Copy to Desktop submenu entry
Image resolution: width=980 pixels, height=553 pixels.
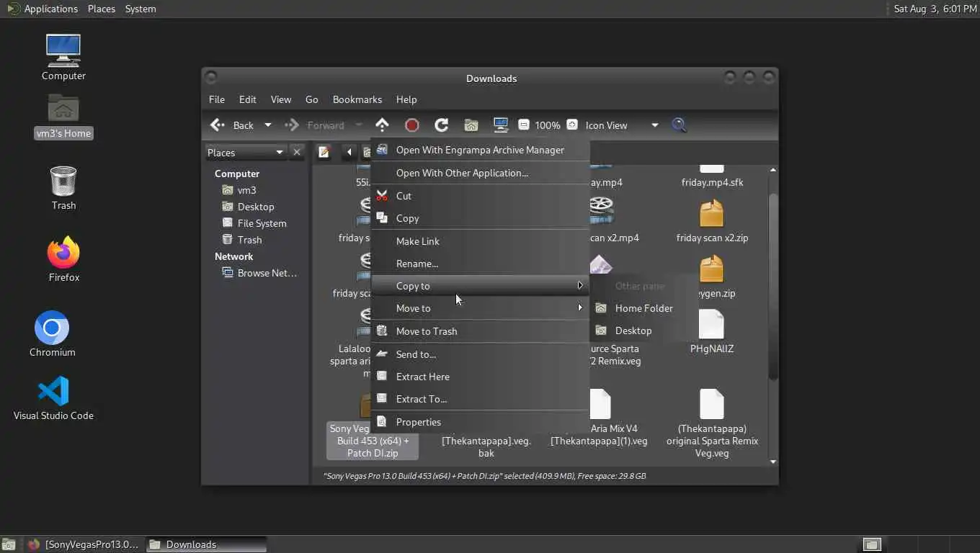(x=644, y=331)
